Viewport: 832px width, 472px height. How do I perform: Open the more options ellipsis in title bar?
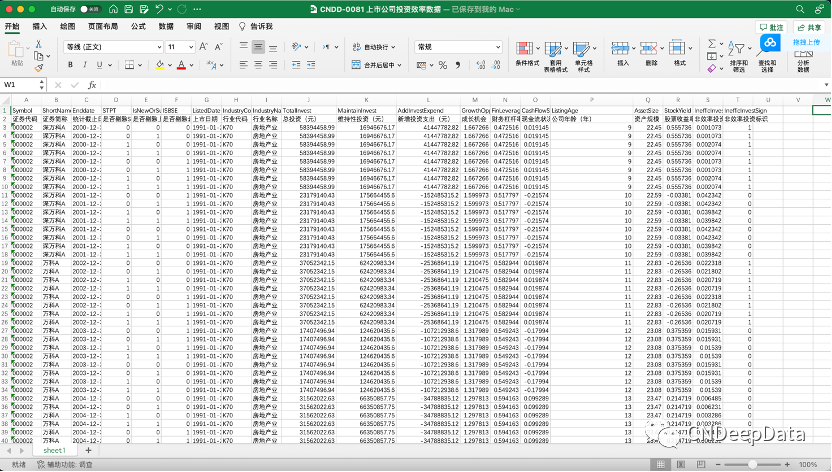pyautogui.click(x=197, y=9)
